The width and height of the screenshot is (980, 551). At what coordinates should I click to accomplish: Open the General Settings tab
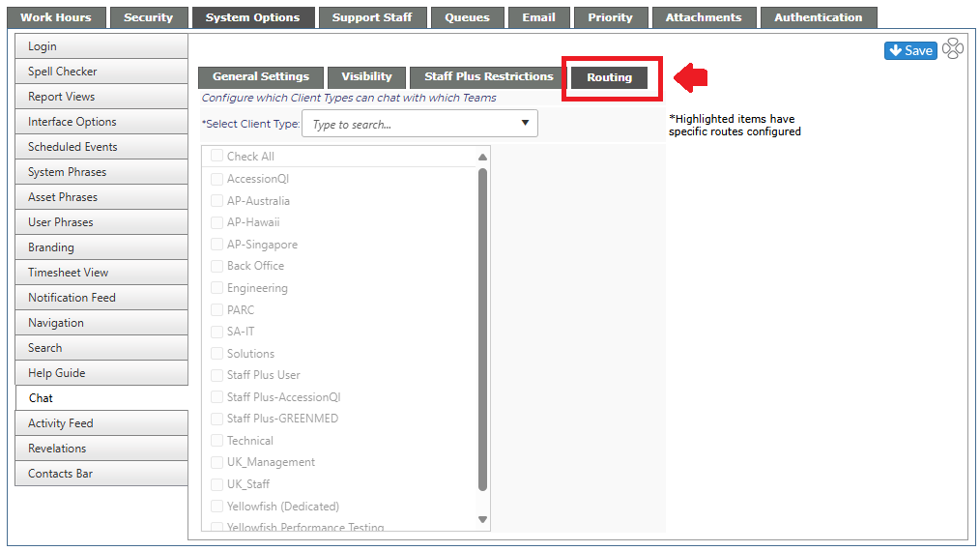tap(261, 77)
